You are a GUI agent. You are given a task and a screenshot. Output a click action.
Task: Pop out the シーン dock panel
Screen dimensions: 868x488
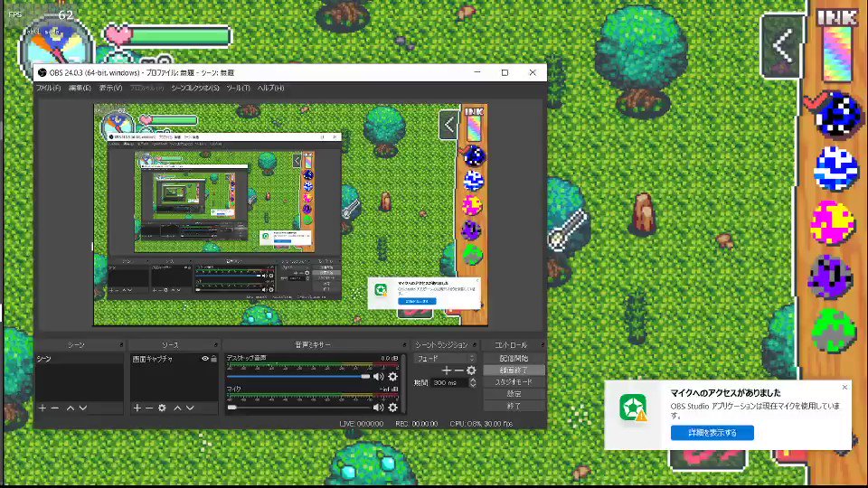tap(120, 344)
